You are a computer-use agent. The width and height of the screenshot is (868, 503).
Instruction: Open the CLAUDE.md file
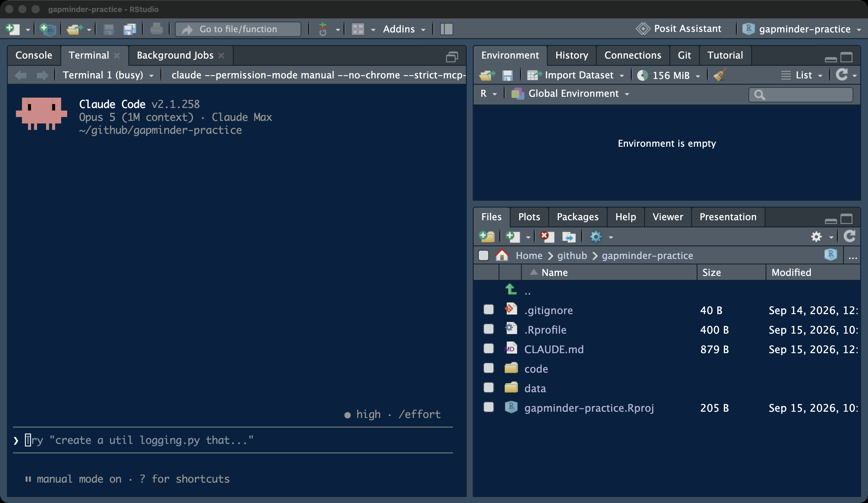[x=554, y=349]
